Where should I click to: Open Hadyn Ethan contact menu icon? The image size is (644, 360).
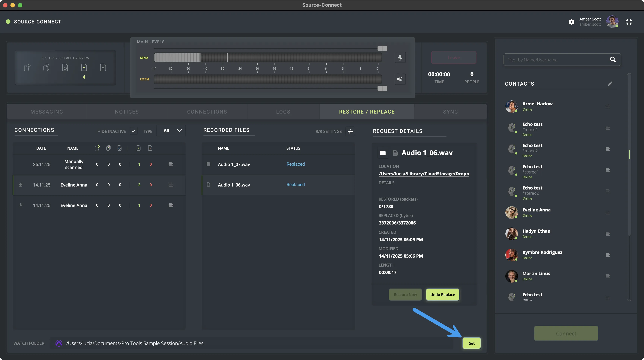(608, 234)
